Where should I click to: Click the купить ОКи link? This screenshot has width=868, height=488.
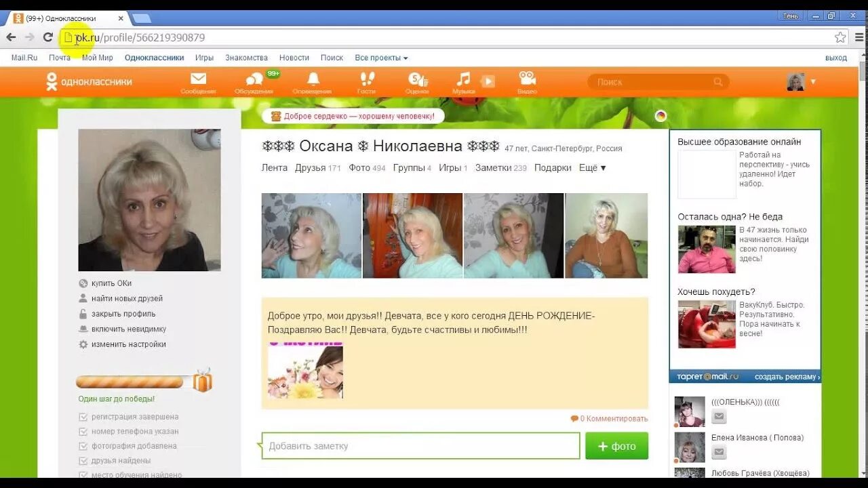point(111,283)
